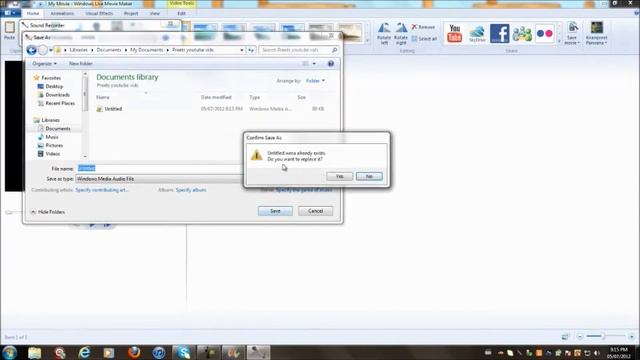This screenshot has width=640, height=360.
Task: Open Arrange by Folder dropdown
Action: (x=315, y=81)
